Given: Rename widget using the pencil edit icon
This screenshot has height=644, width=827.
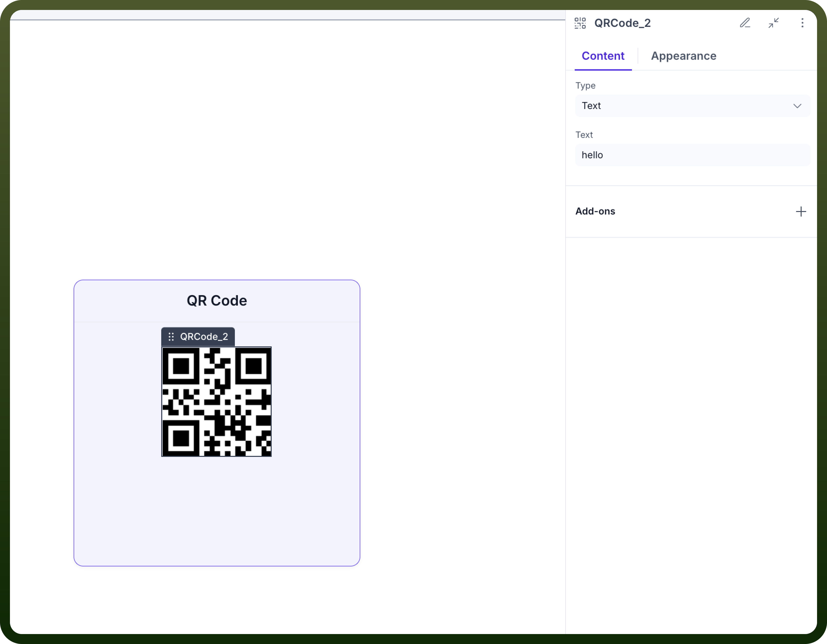Looking at the screenshot, I should [745, 23].
